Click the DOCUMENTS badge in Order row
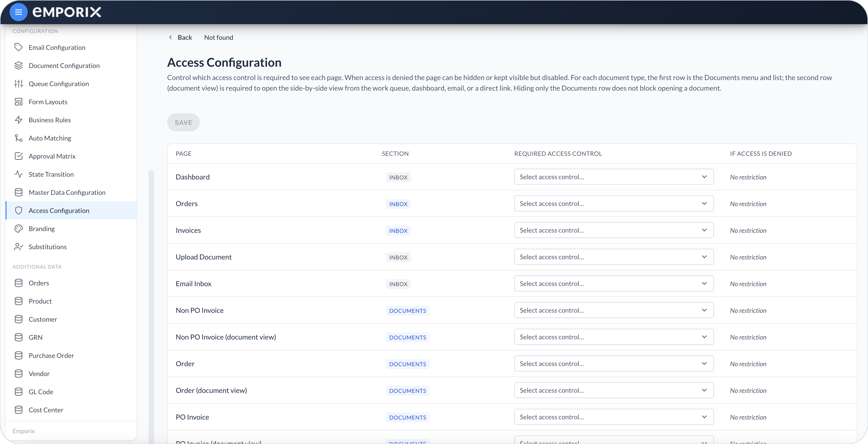This screenshot has width=868, height=444. click(x=407, y=364)
